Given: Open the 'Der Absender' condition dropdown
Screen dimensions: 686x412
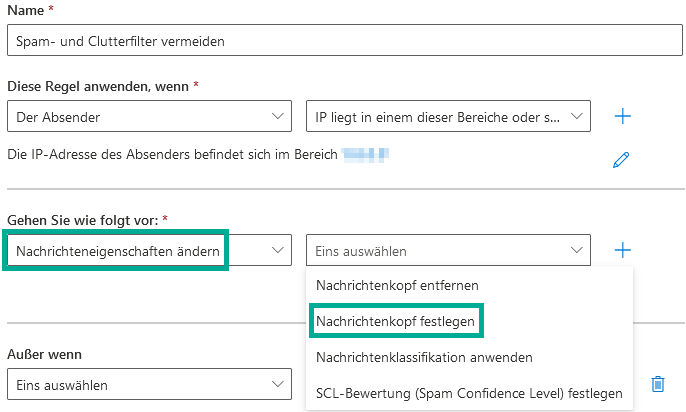Looking at the screenshot, I should point(149,117).
